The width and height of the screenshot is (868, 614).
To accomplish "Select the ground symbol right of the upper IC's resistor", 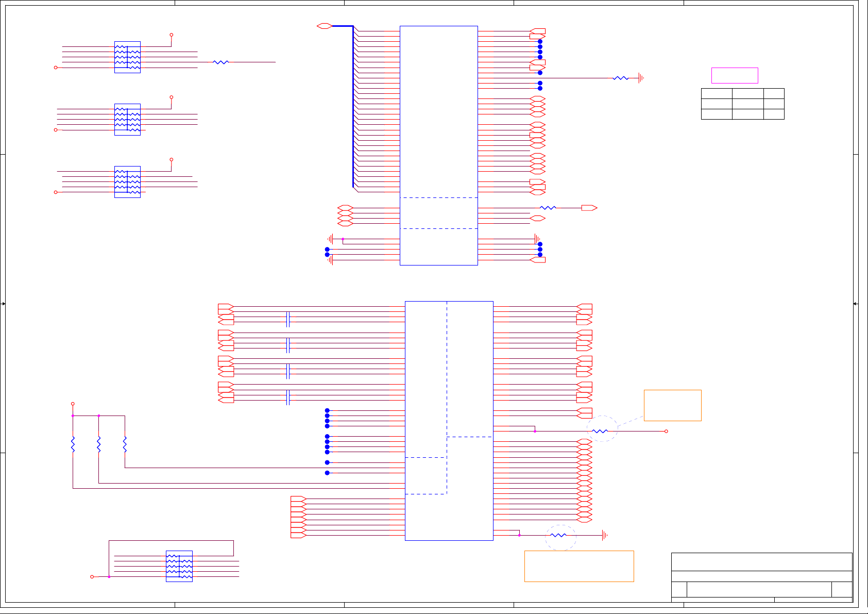I will point(641,78).
